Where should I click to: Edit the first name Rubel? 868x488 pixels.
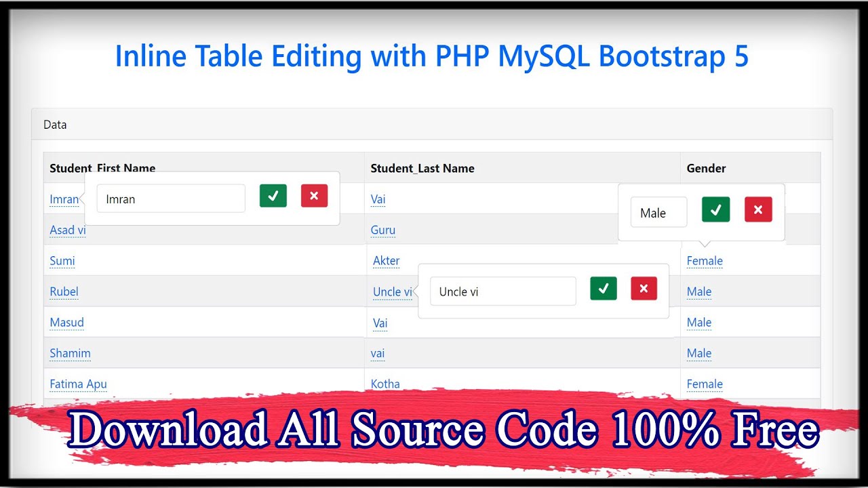[x=64, y=291]
